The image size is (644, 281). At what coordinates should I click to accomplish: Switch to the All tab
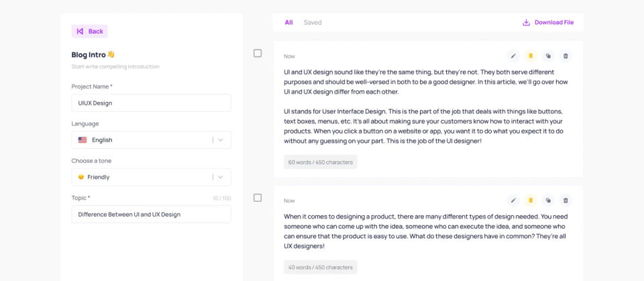coord(288,22)
